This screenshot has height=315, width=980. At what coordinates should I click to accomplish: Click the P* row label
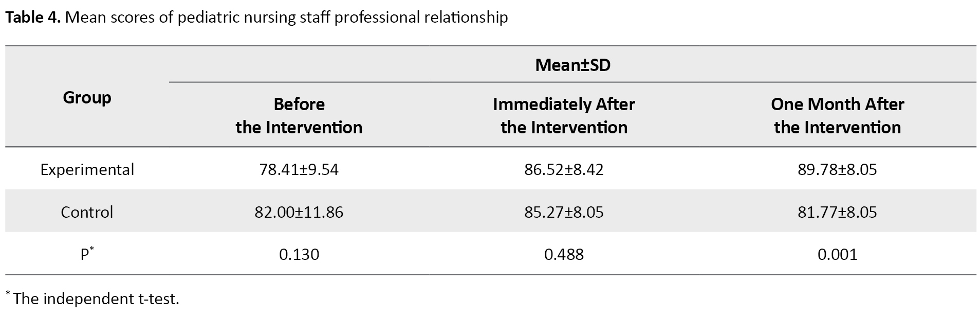tap(87, 254)
